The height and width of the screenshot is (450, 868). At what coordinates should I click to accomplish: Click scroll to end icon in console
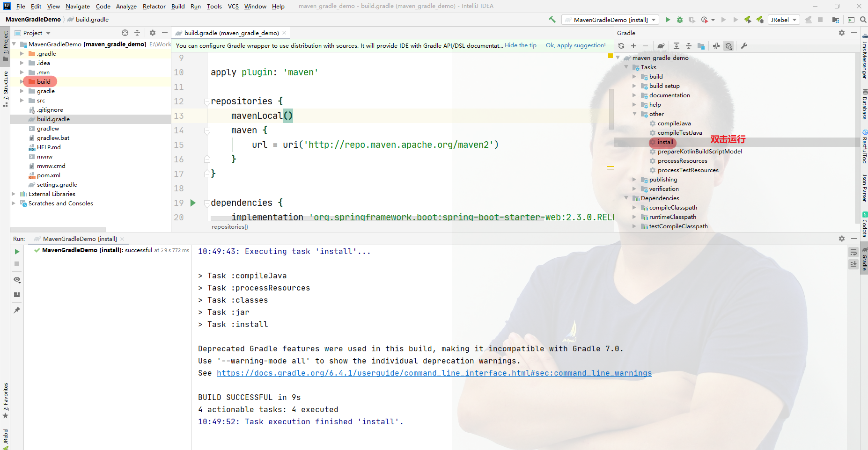pos(853,264)
